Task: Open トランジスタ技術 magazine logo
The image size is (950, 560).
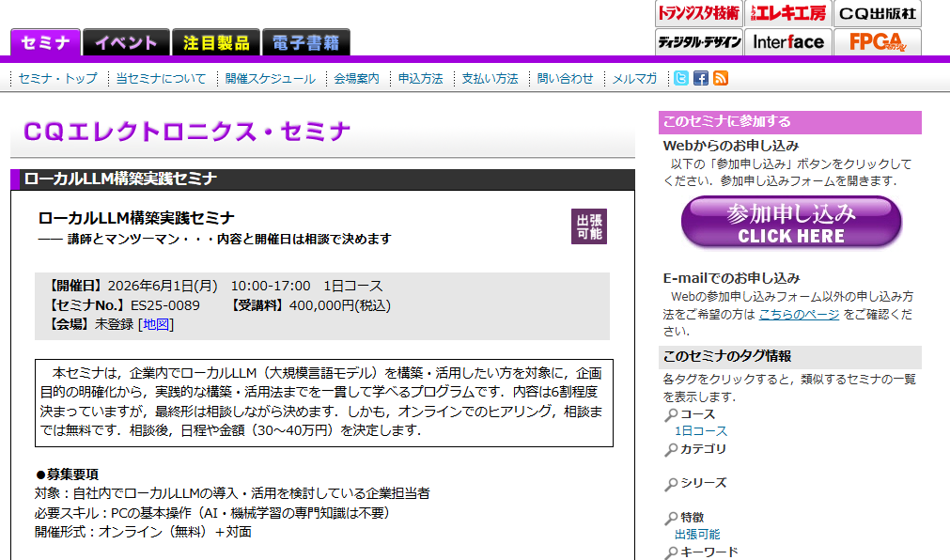Action: tap(698, 13)
